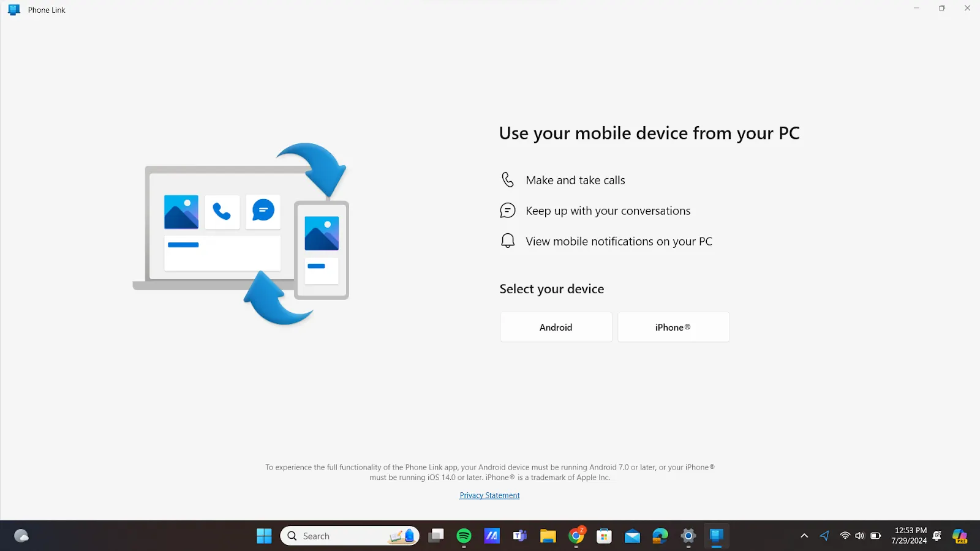The width and height of the screenshot is (980, 551).
Task: Open the Privacy Statement link
Action: pyautogui.click(x=489, y=495)
